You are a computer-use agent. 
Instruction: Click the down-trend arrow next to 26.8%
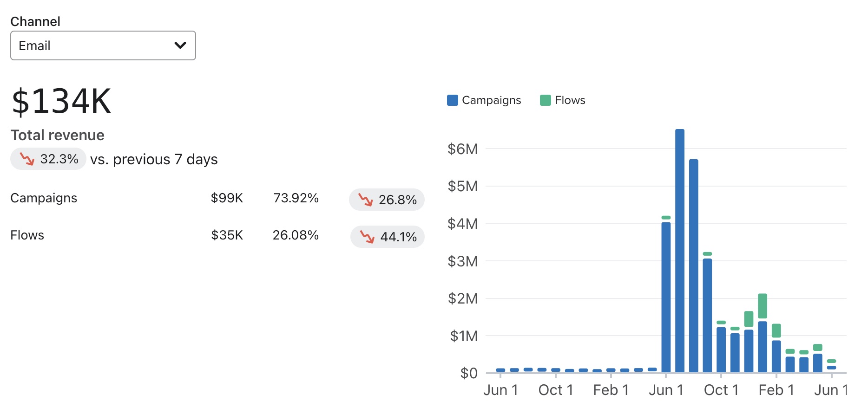pyautogui.click(x=366, y=200)
